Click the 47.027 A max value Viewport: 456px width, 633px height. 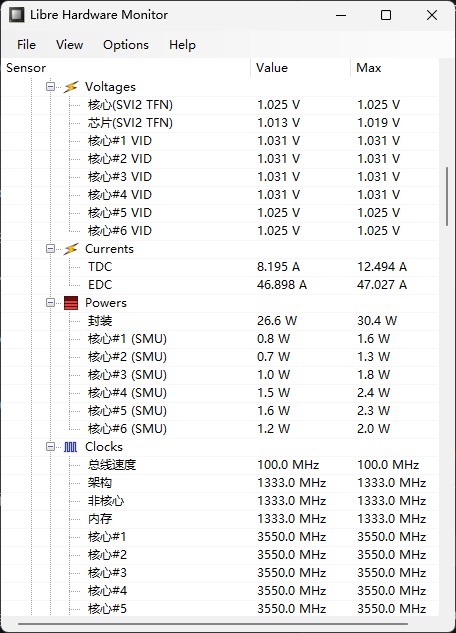coord(382,285)
